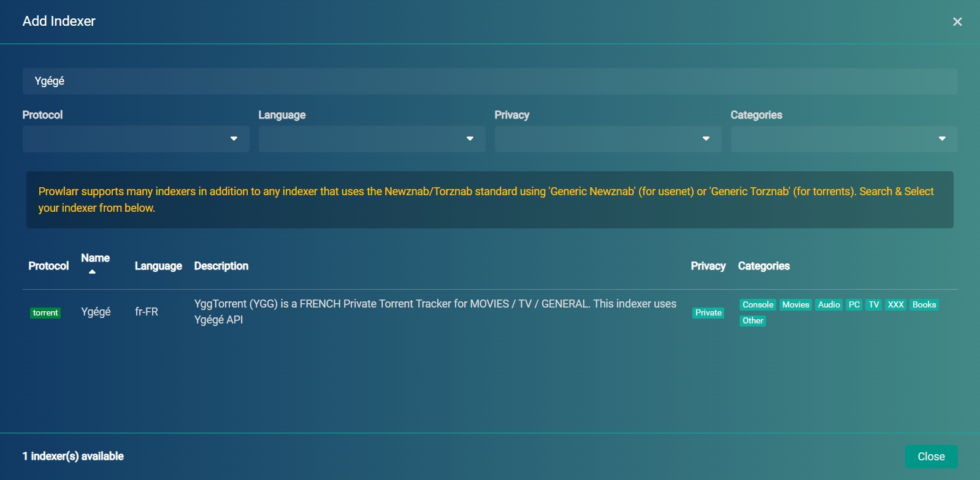Click the Categories column header

point(764,266)
